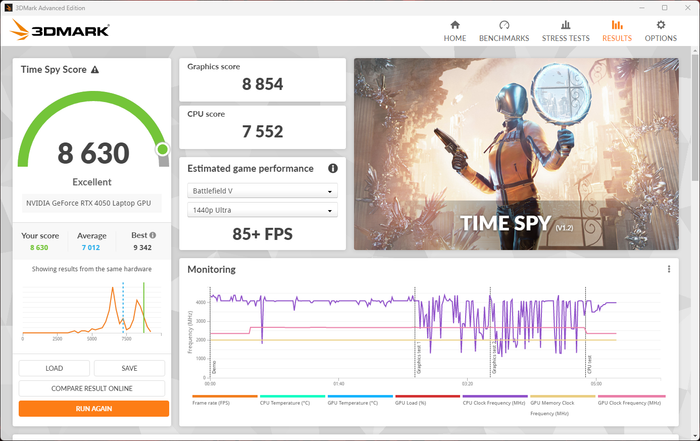Screen dimensions: 700x441
Task: Click the 3DMark logo
Action: coord(60,30)
